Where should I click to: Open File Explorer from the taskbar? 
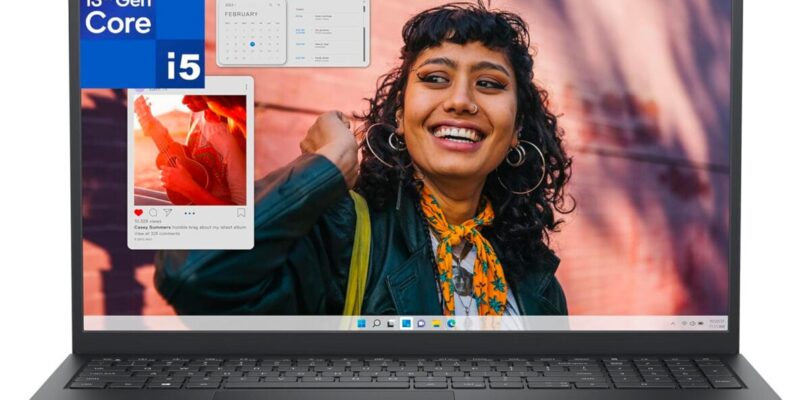click(x=437, y=324)
